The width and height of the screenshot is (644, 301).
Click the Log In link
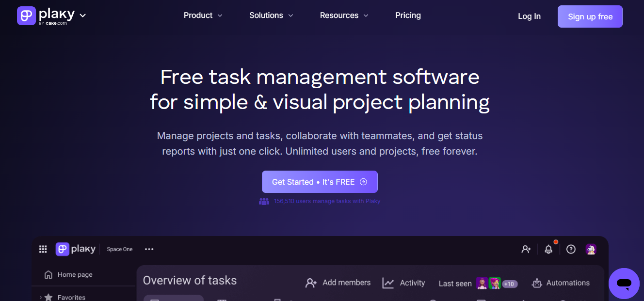tap(529, 16)
